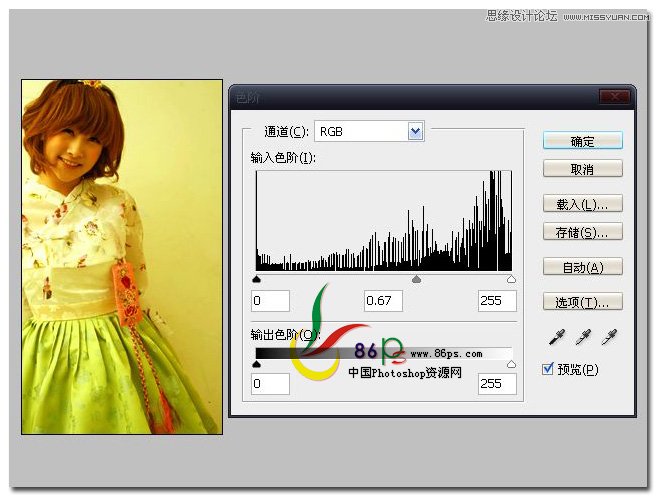The image size is (660, 500).
Task: Click the input highlight field showing 255
Action: click(x=497, y=301)
